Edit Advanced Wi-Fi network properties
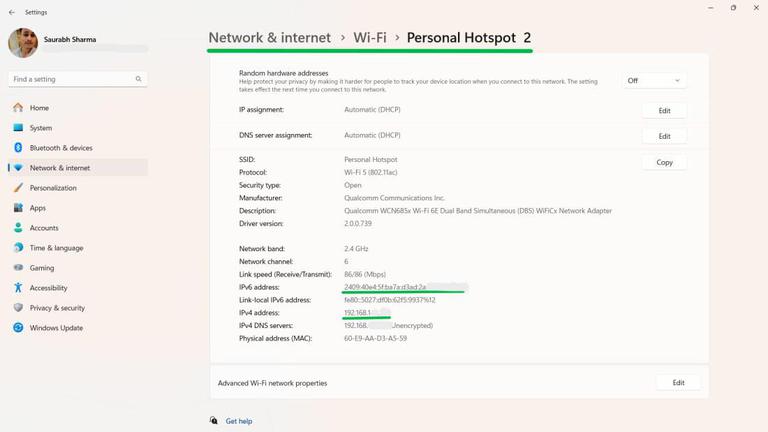Image resolution: width=768 pixels, height=432 pixels. (678, 383)
